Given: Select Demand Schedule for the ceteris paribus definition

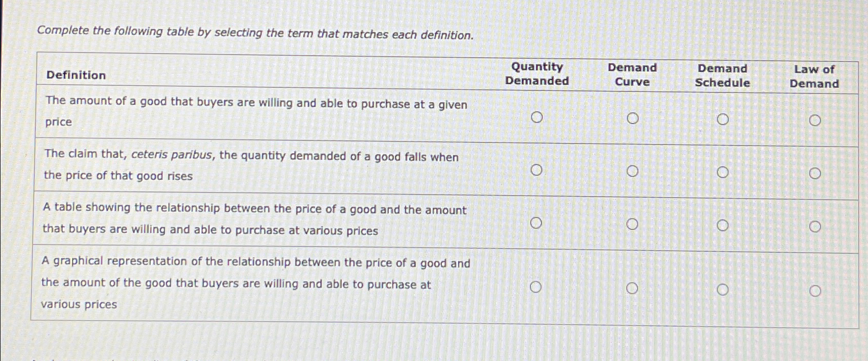Looking at the screenshot, I should click(723, 172).
